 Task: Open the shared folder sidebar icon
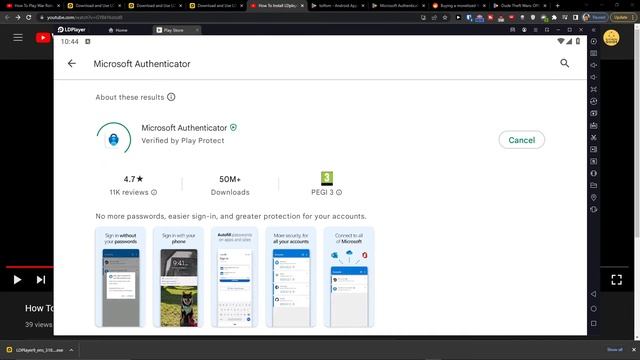tap(594, 185)
